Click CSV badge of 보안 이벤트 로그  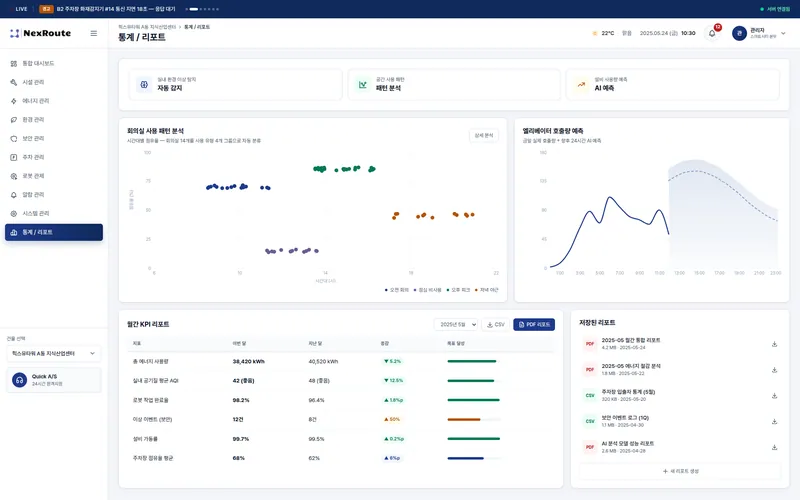click(x=590, y=421)
